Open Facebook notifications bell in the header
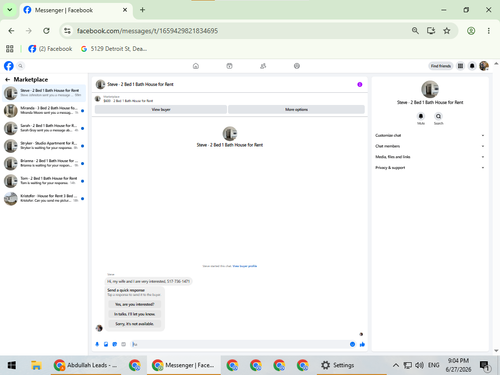The height and width of the screenshot is (375, 500). (472, 66)
